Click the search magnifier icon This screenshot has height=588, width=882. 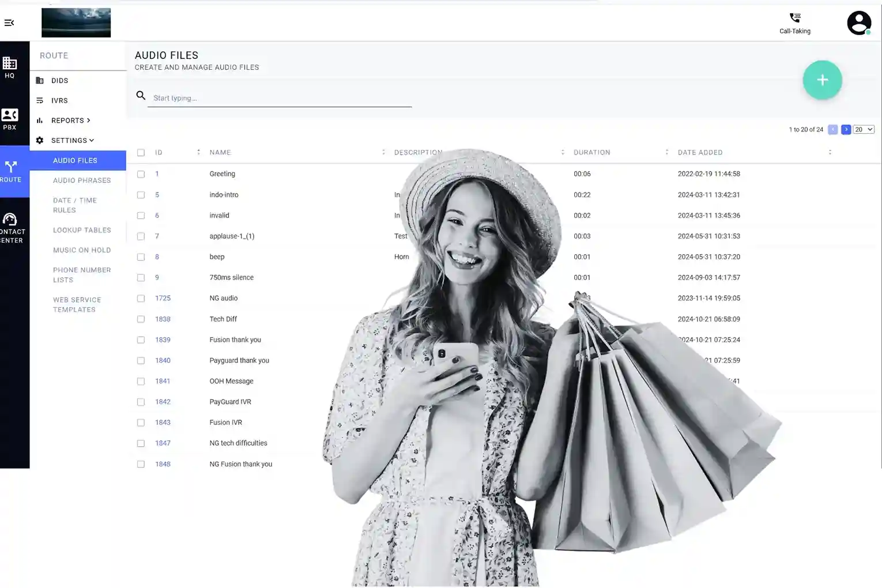pyautogui.click(x=141, y=95)
